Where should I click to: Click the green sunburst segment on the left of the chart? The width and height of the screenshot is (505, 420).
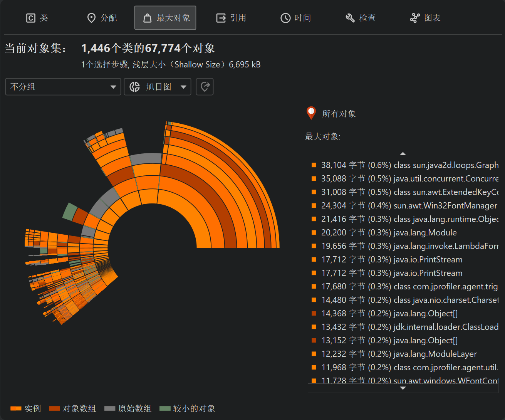click(x=70, y=212)
